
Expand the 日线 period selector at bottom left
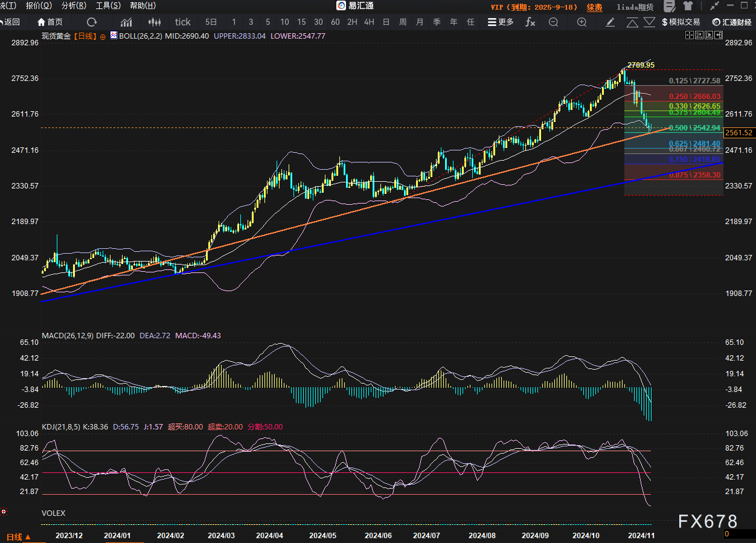(18, 536)
